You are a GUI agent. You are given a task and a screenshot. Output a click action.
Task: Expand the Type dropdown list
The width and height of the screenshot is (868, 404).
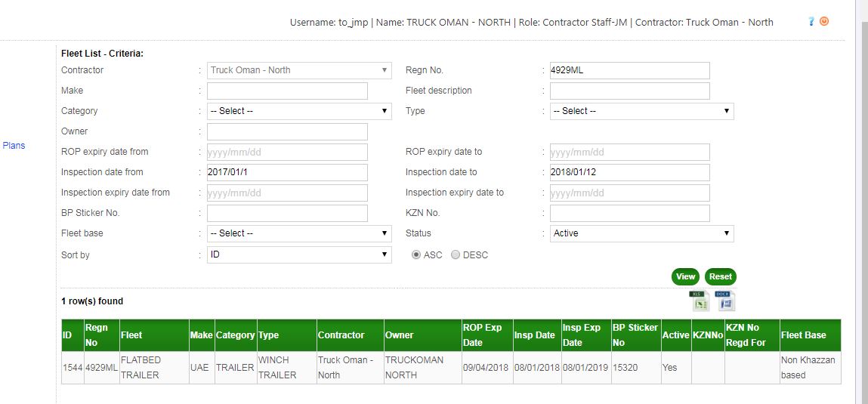pos(641,111)
